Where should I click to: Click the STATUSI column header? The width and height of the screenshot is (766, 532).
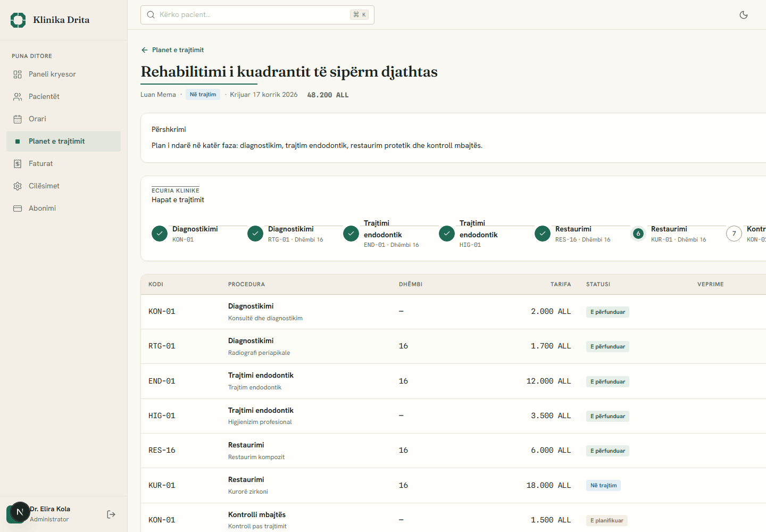598,285
